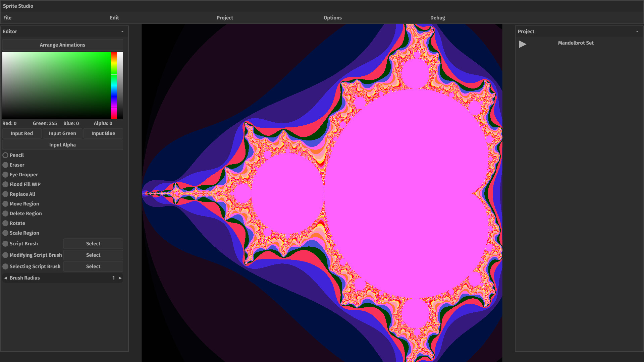Image resolution: width=644 pixels, height=362 pixels.
Task: Select the Replace All tool
Action: tap(5, 194)
